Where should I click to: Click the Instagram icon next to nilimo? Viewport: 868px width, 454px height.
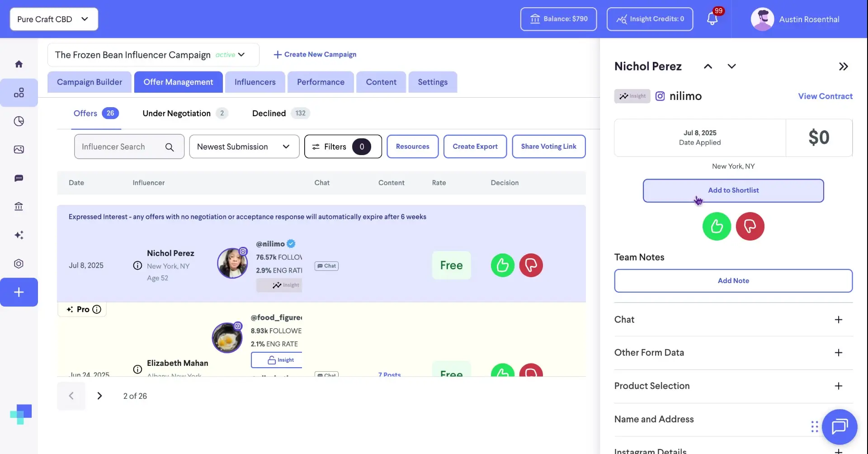660,96
